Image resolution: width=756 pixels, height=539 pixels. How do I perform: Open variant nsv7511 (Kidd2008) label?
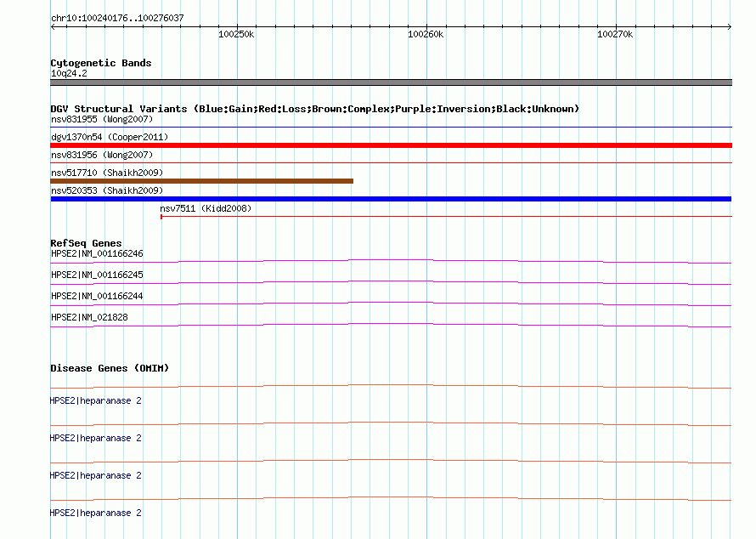click(x=206, y=208)
